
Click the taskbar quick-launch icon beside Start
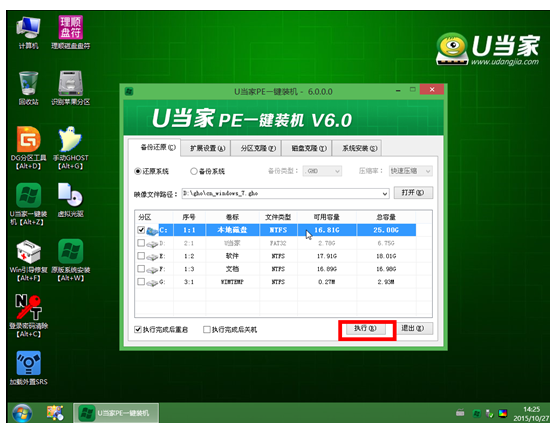click(x=55, y=413)
